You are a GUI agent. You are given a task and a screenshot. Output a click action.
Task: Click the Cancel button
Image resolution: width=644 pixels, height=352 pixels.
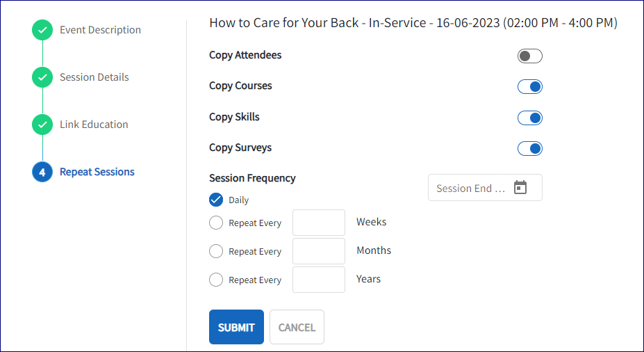click(297, 327)
